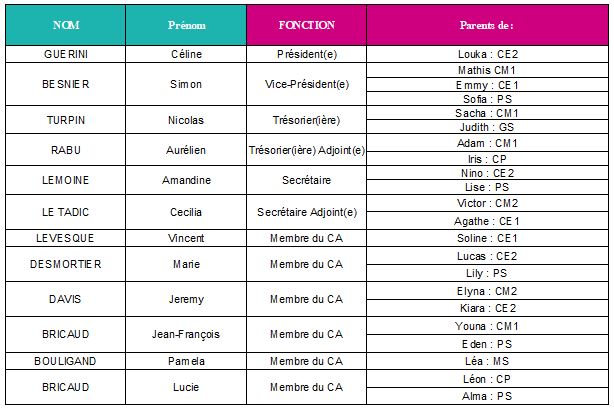
Task: Select the 'Louka : CE2' cell
Action: 487,55
